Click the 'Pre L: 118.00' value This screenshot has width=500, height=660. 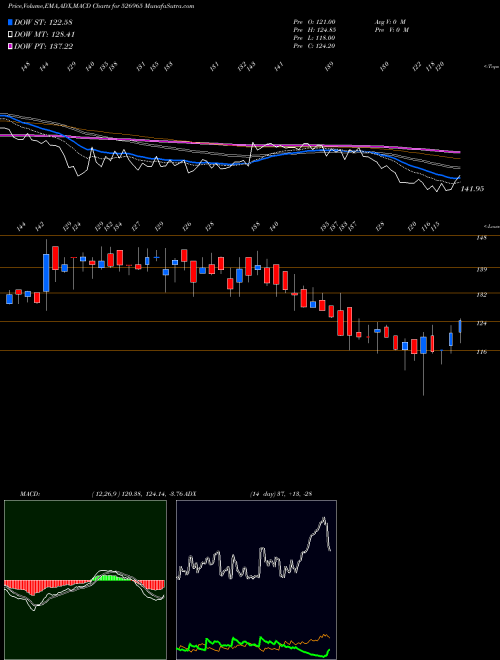click(314, 38)
